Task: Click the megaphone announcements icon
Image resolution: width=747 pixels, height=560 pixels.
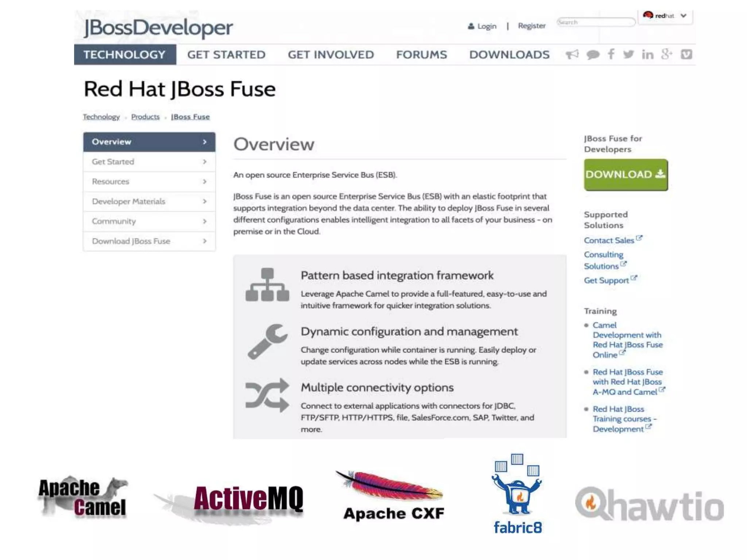Action: coord(572,55)
